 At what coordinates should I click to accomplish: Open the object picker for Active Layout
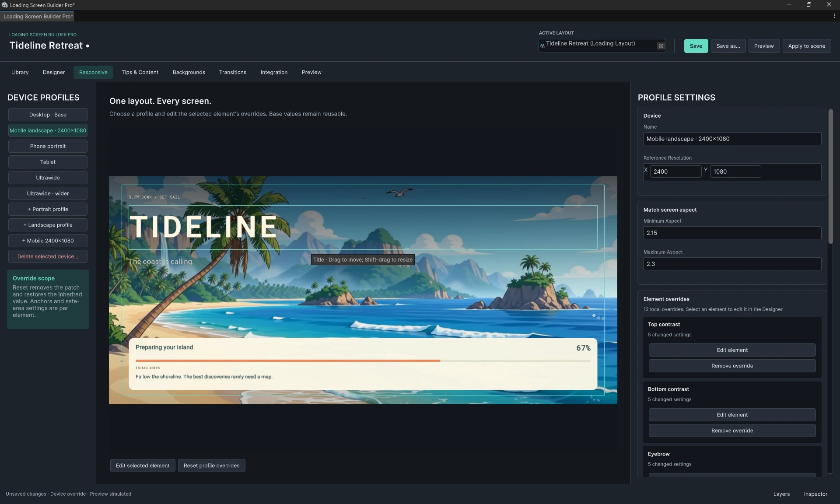(661, 46)
